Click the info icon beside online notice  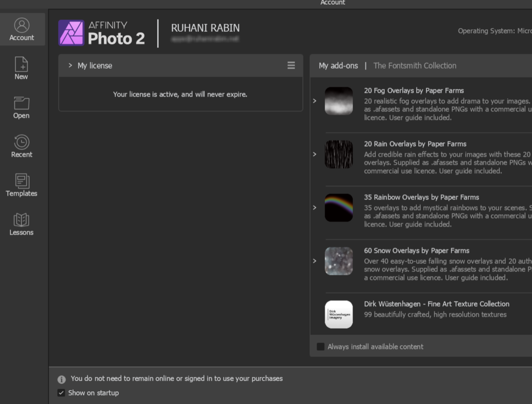click(x=62, y=379)
